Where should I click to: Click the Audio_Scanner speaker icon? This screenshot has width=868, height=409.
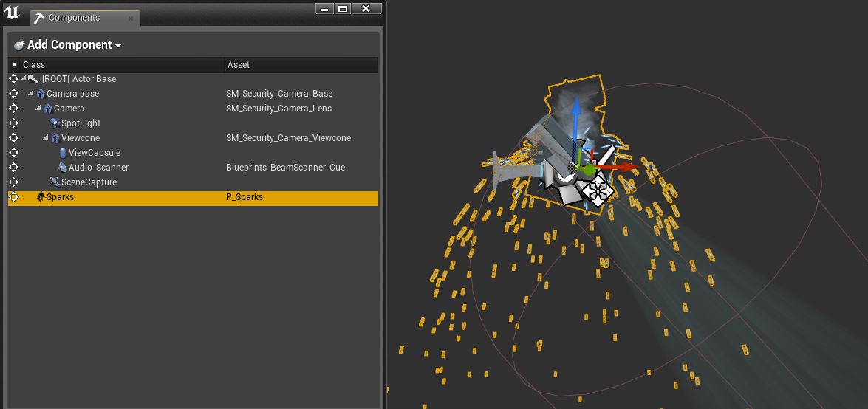(63, 167)
